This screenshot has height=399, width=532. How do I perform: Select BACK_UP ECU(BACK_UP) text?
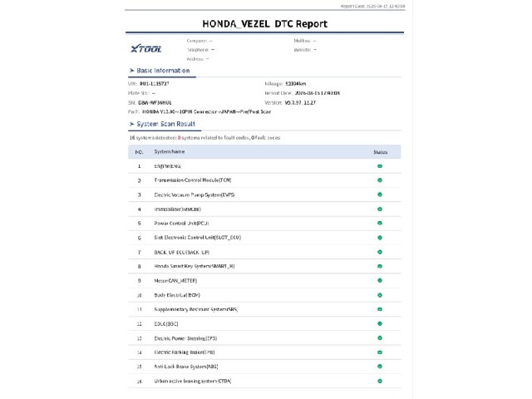[x=181, y=253]
